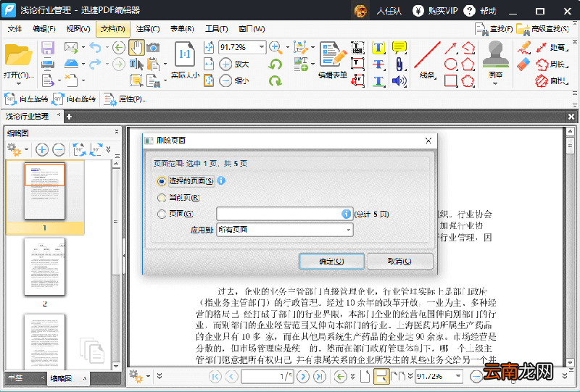The image size is (580, 392).
Task: Select the 页面(G) radio button
Action: pos(162,214)
